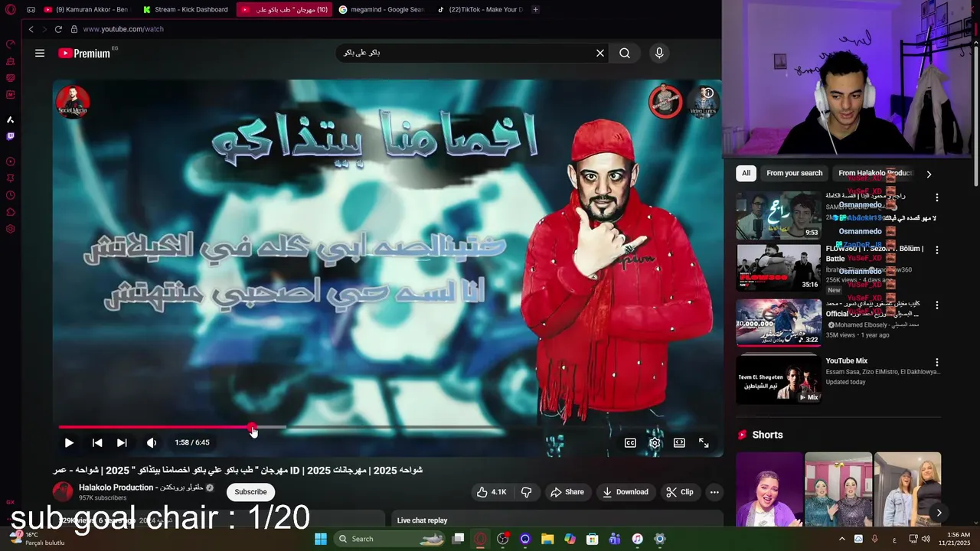The height and width of the screenshot is (551, 980).
Task: Open Windows Start menu
Action: [x=321, y=539]
